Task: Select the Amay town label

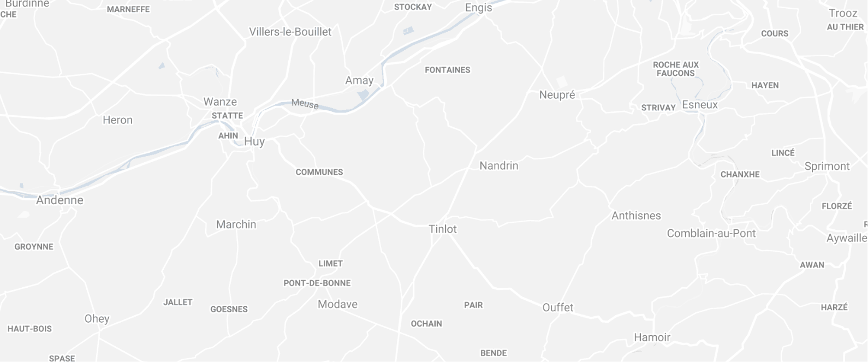Action: (359, 81)
